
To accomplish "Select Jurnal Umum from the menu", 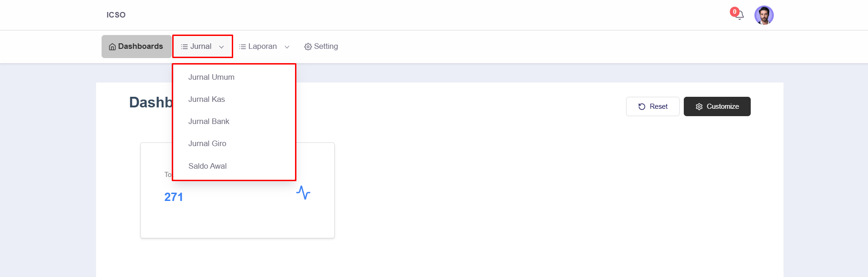I will (211, 77).
